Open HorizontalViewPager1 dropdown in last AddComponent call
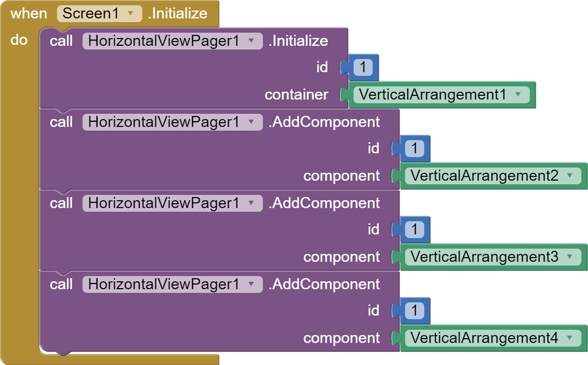Viewport: 588px width, 365px height. (251, 285)
